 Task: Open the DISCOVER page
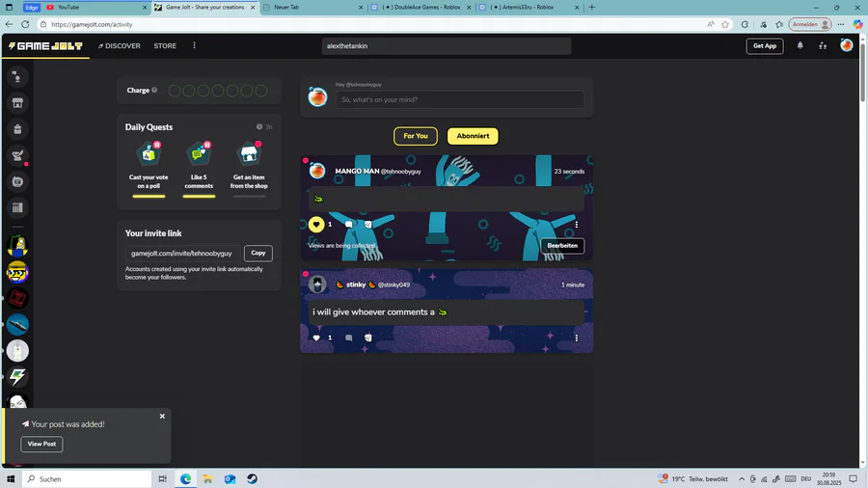point(120,46)
